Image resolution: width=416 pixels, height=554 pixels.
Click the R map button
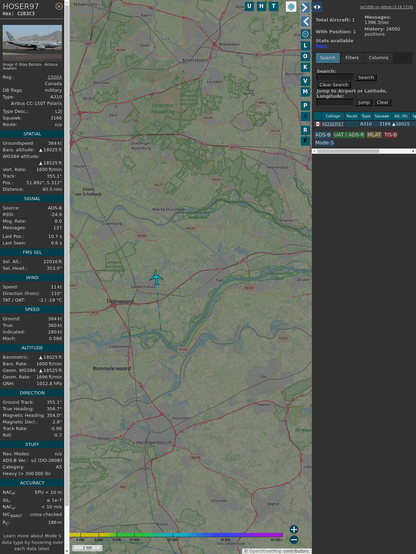coord(305,130)
